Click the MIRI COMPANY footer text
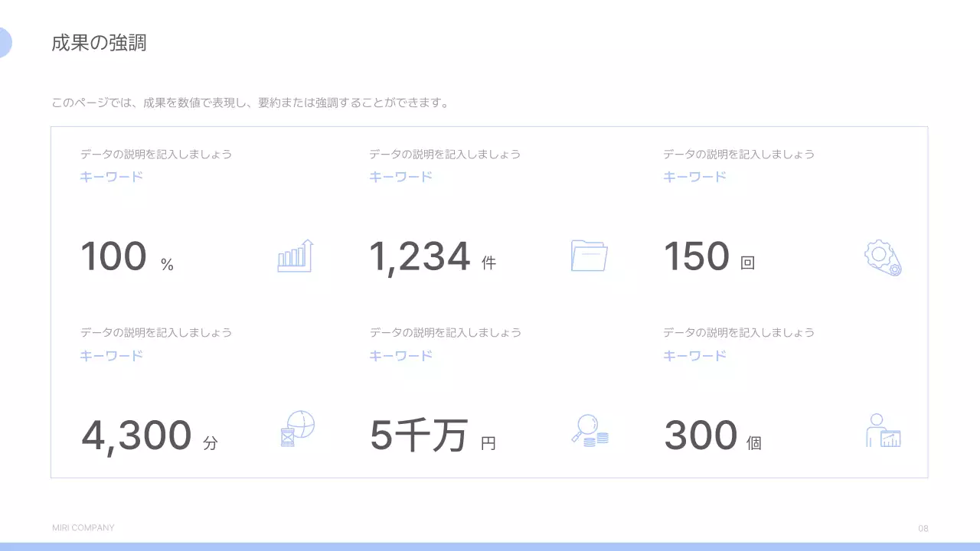980x551 pixels. (82, 527)
